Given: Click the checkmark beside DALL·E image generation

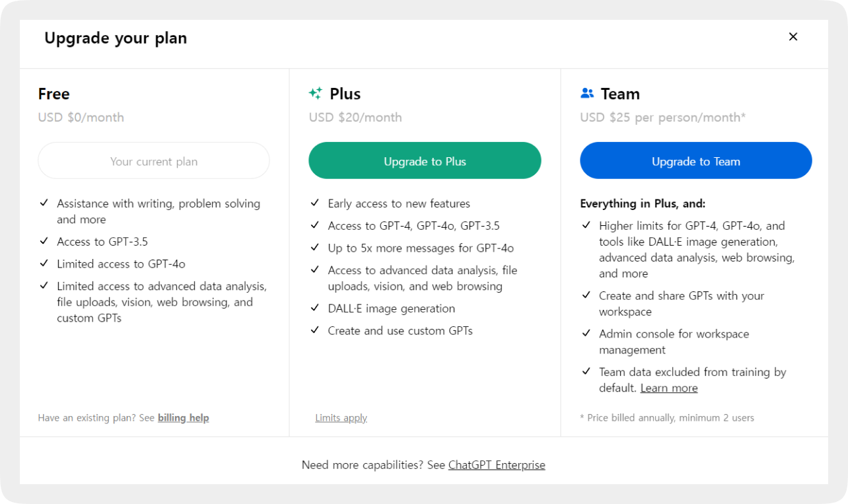Looking at the screenshot, I should (315, 308).
